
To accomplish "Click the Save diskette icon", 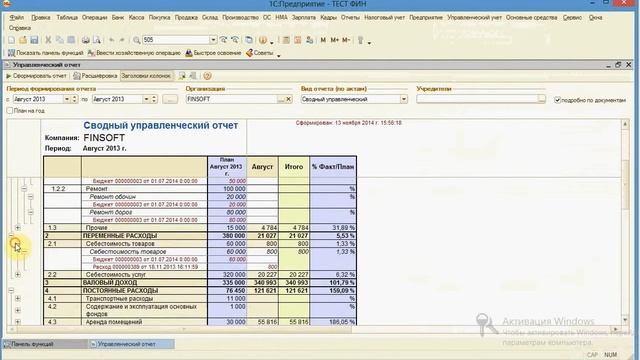I will coord(34,40).
